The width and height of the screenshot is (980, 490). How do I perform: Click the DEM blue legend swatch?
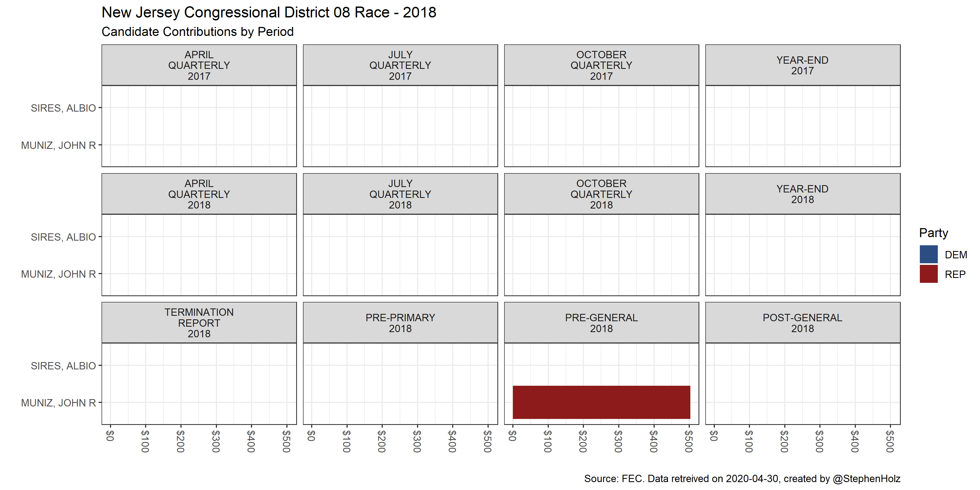[928, 255]
